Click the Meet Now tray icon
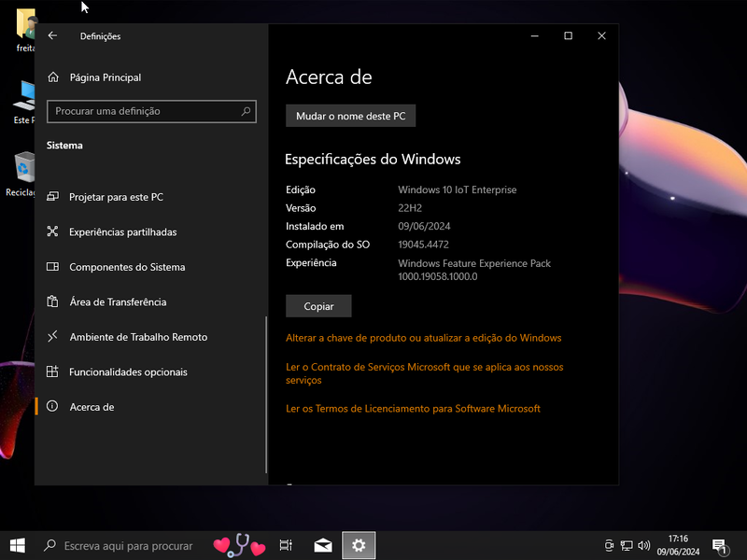Screen dimensions: 747x560 tap(609, 546)
